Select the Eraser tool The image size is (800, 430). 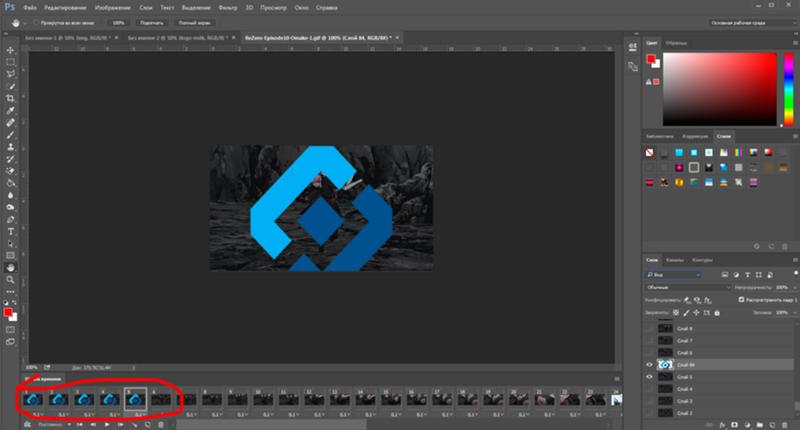point(10,171)
